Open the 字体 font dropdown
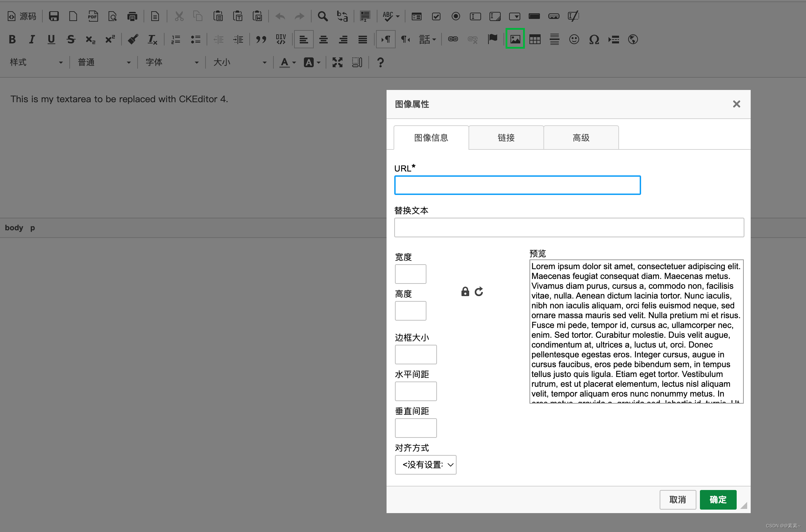Screen dimensions: 806x532 click(172, 62)
